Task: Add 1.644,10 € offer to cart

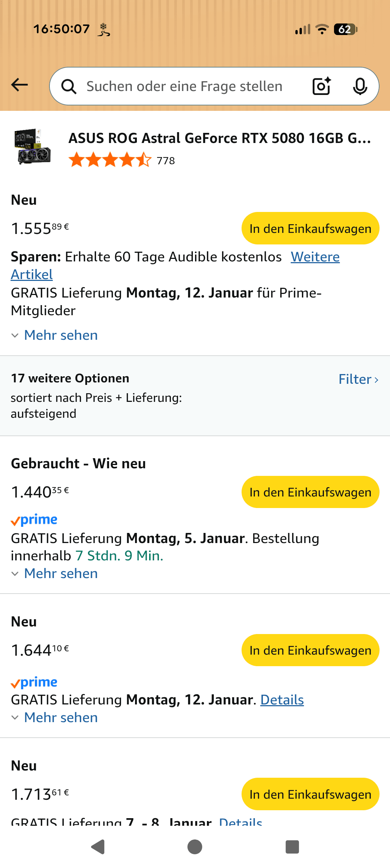Action: (x=310, y=650)
